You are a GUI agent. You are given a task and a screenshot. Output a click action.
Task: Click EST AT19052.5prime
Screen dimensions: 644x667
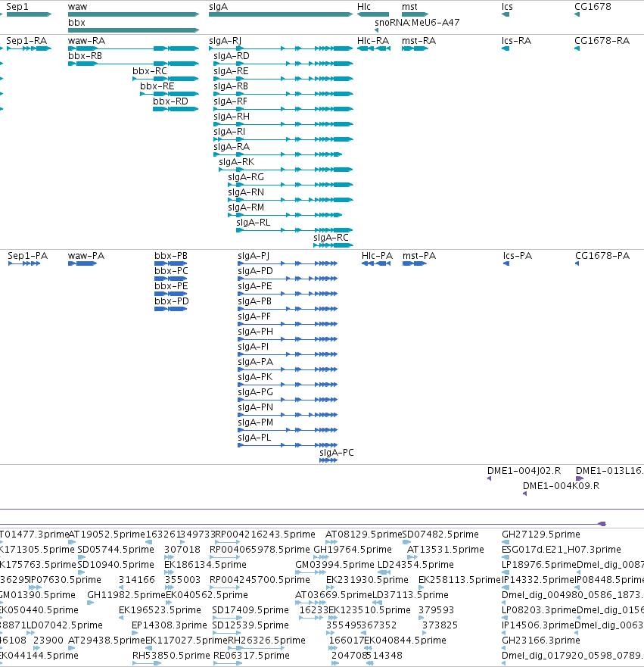tap(72, 542)
